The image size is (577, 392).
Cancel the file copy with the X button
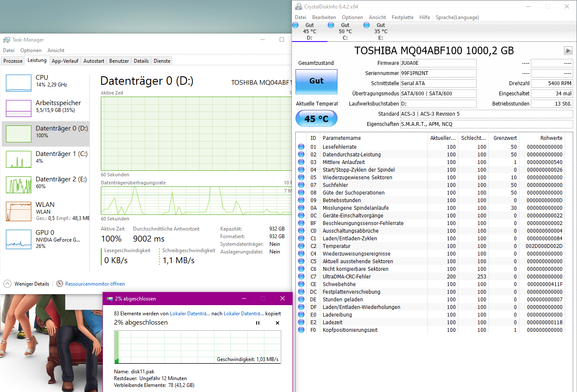coord(277,323)
